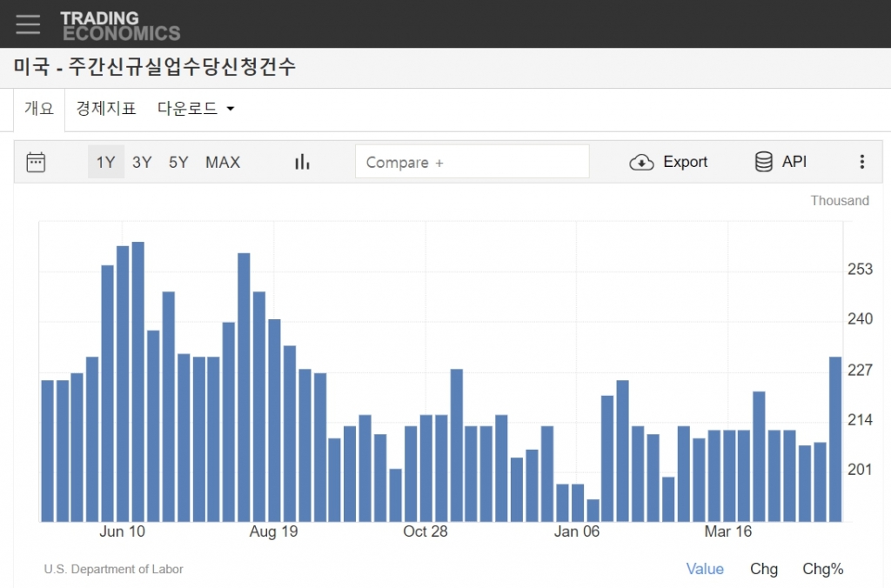Switch chart to 3Y range
The height and width of the screenshot is (588, 891).
[x=142, y=162]
